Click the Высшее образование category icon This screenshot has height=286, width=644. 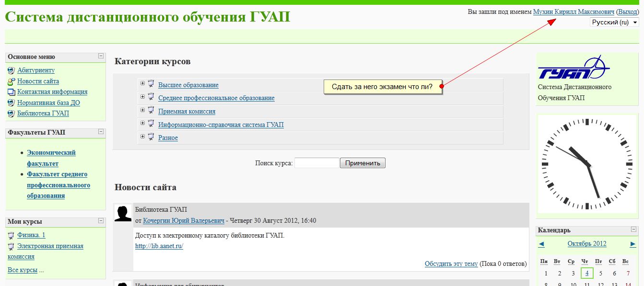tap(151, 84)
